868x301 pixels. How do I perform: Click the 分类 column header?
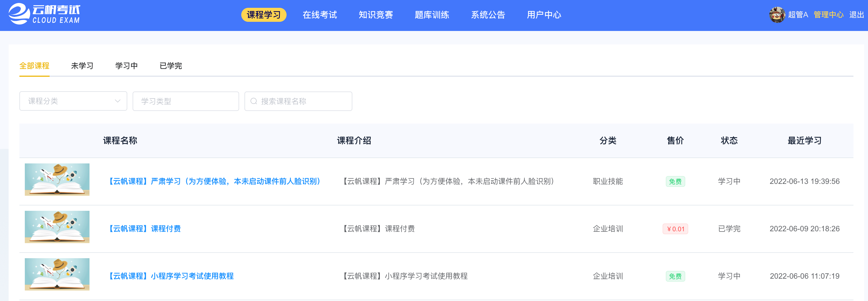click(608, 140)
